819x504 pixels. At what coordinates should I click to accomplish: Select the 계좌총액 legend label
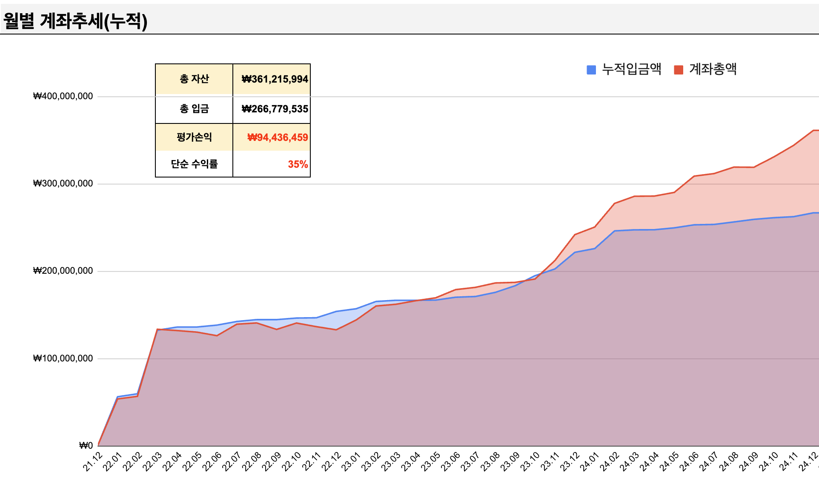coord(713,69)
